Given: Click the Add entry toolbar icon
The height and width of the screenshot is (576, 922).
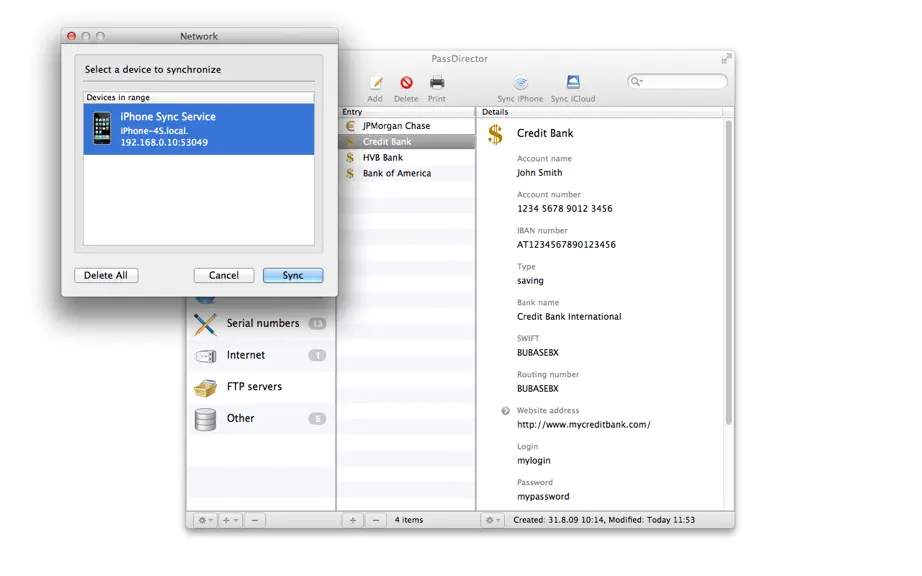Looking at the screenshot, I should 375,83.
